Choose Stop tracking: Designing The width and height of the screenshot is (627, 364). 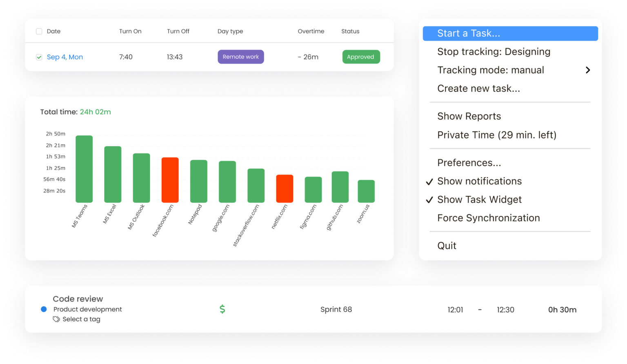[494, 51]
